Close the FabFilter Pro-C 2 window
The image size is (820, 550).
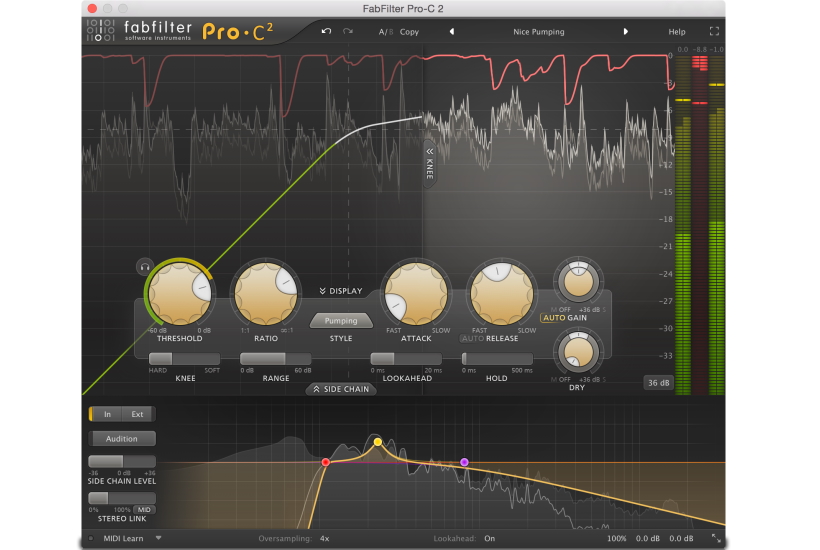tap(92, 8)
